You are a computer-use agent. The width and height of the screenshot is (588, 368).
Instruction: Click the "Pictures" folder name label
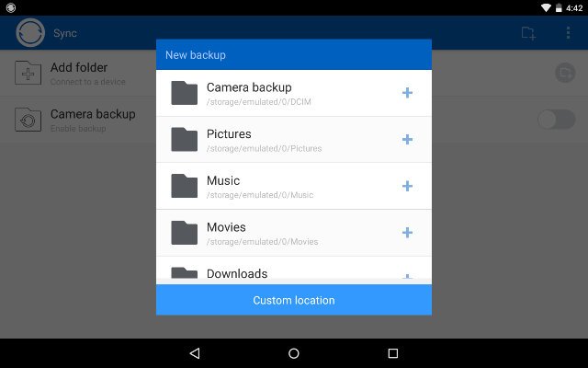pos(229,134)
